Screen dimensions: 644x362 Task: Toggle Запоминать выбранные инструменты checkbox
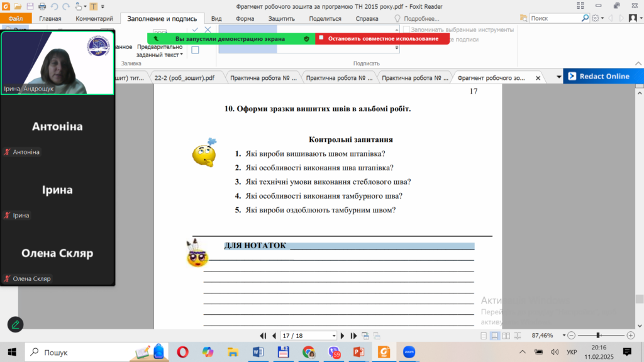pos(407,30)
